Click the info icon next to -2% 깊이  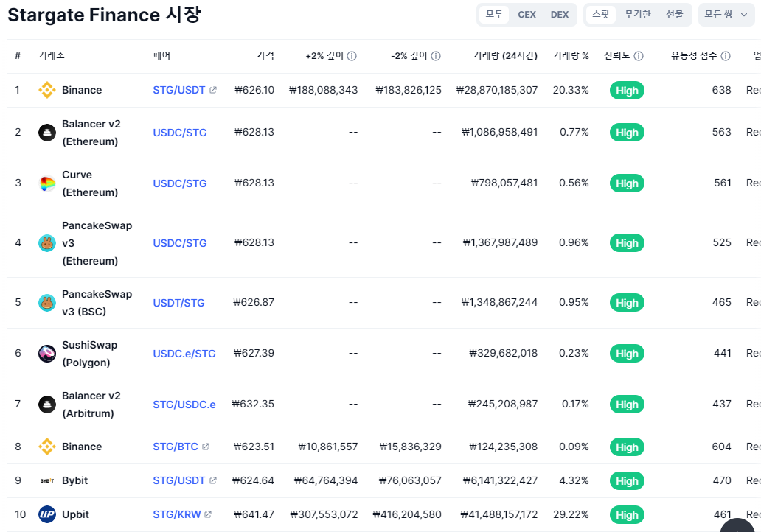(x=436, y=56)
